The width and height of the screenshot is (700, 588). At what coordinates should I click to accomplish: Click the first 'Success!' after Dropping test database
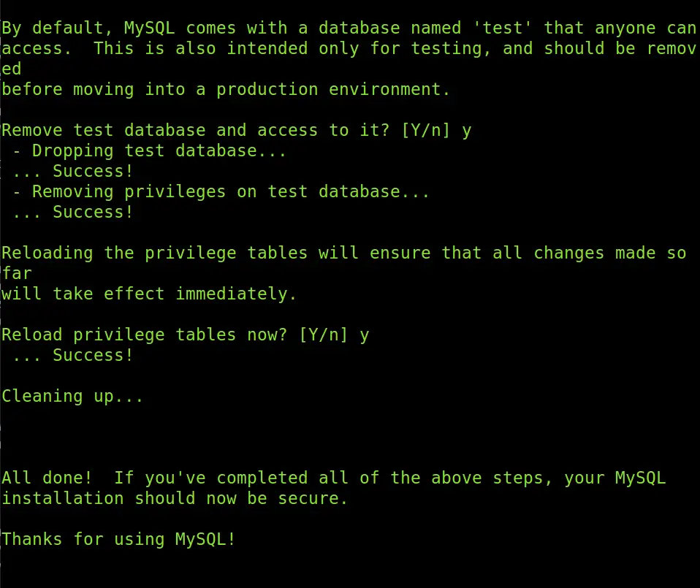pyautogui.click(x=93, y=172)
